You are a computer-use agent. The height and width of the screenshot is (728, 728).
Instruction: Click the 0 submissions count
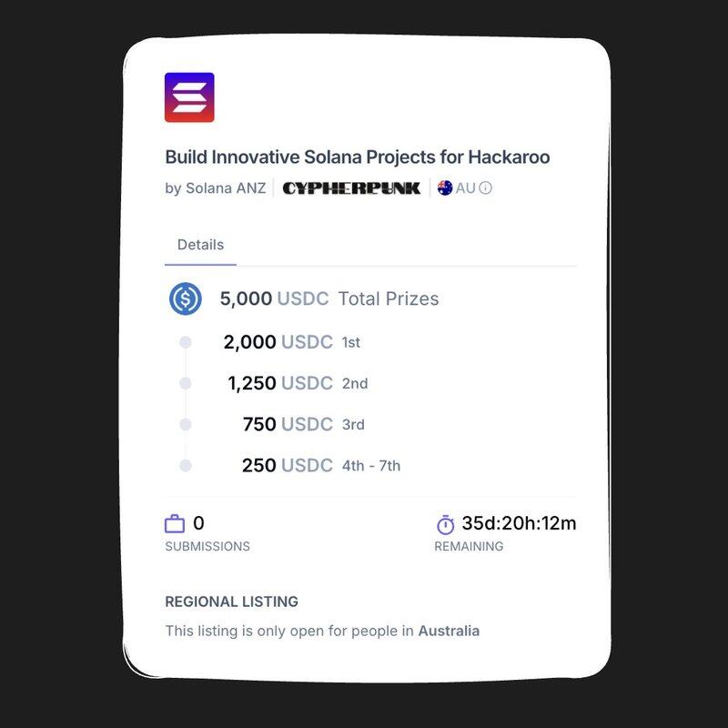[198, 523]
